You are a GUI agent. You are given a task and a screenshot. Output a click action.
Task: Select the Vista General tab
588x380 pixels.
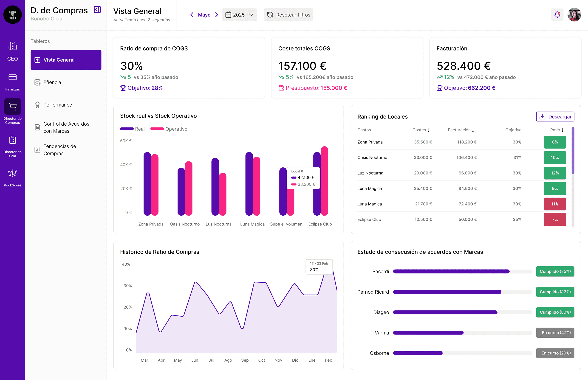(x=66, y=60)
